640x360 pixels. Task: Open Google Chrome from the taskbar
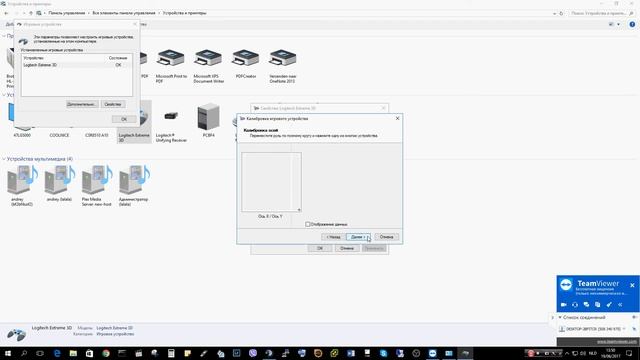[106, 353]
